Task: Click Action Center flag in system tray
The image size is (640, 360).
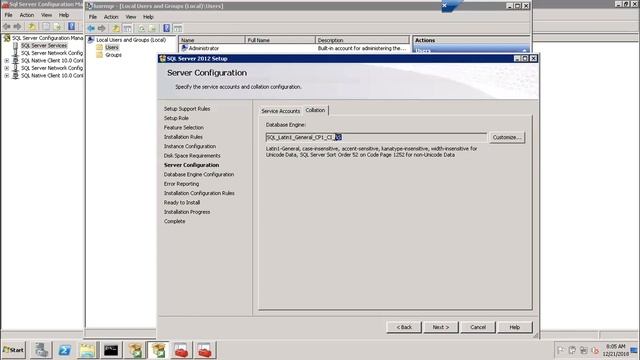Action: [x=560, y=350]
